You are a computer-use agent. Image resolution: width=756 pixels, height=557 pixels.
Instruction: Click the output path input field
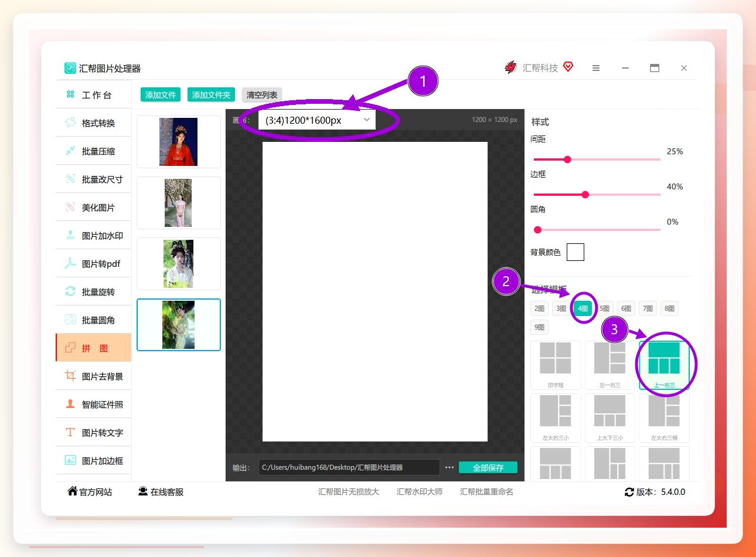point(349,467)
